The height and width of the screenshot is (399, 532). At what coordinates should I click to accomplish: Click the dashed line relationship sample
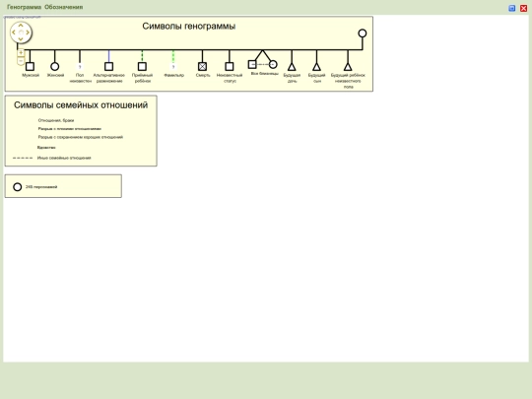tap(23, 158)
